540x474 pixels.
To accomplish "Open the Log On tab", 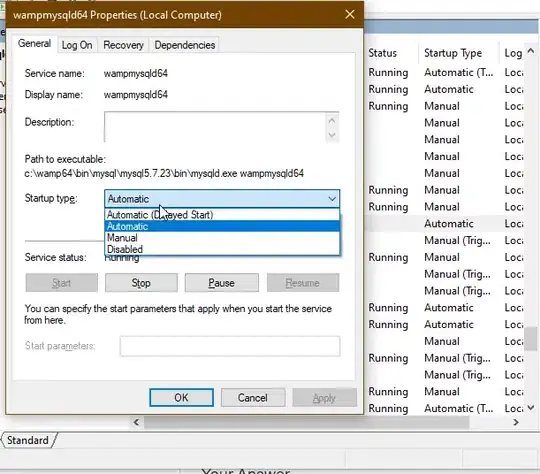I will (77, 45).
